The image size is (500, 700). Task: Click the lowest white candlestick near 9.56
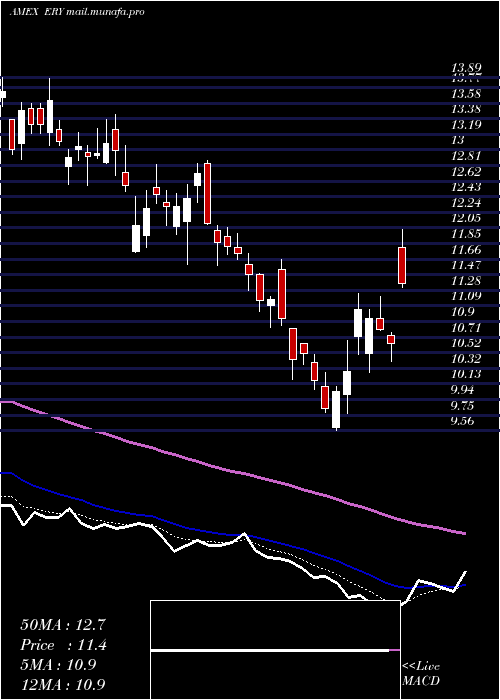[x=336, y=409]
